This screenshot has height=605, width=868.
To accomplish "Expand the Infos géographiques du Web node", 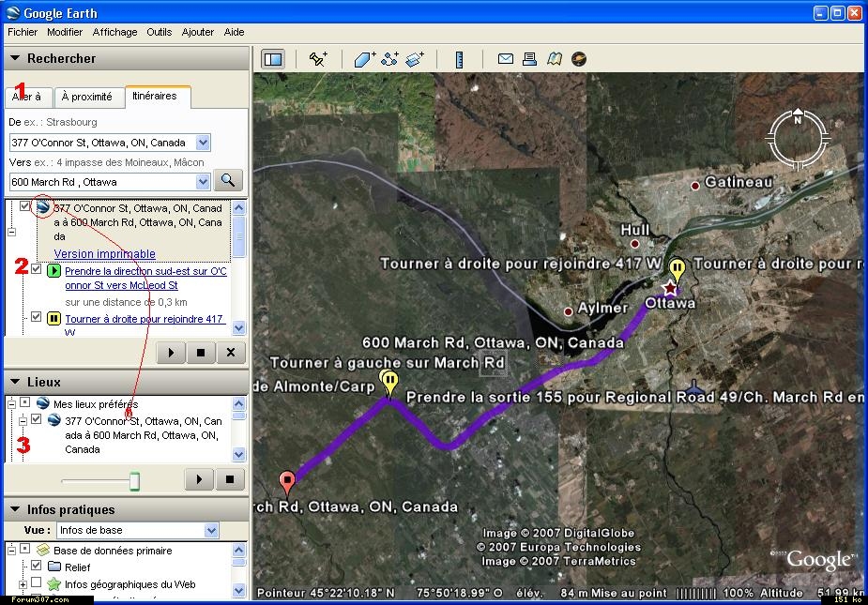I will click(23, 584).
